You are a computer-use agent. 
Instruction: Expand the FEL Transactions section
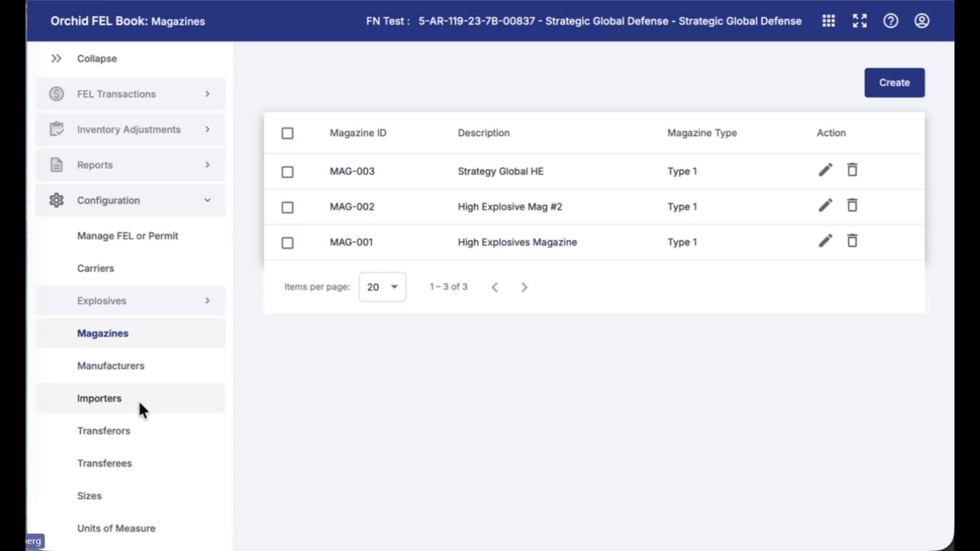[131, 94]
